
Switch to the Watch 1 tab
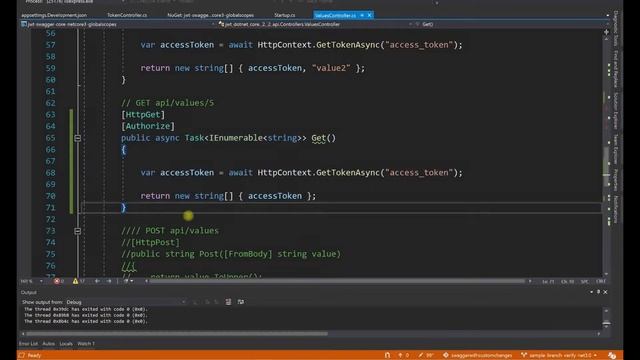86,344
